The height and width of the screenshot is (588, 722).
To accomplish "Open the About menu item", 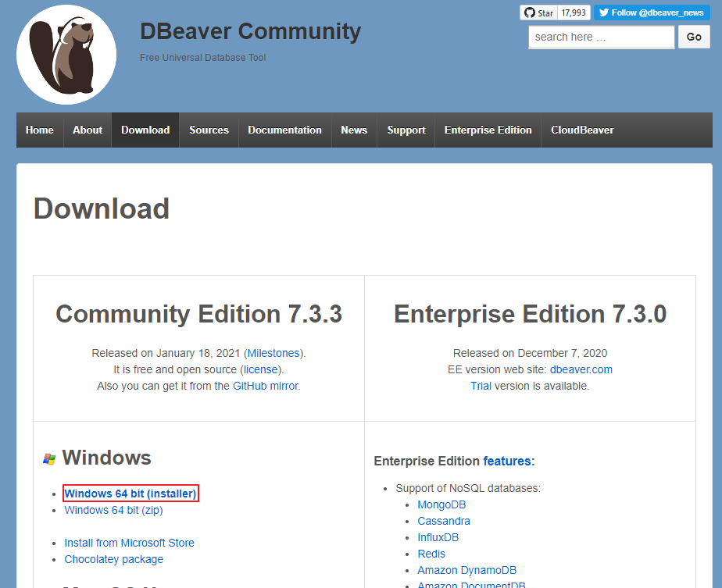I will (88, 130).
